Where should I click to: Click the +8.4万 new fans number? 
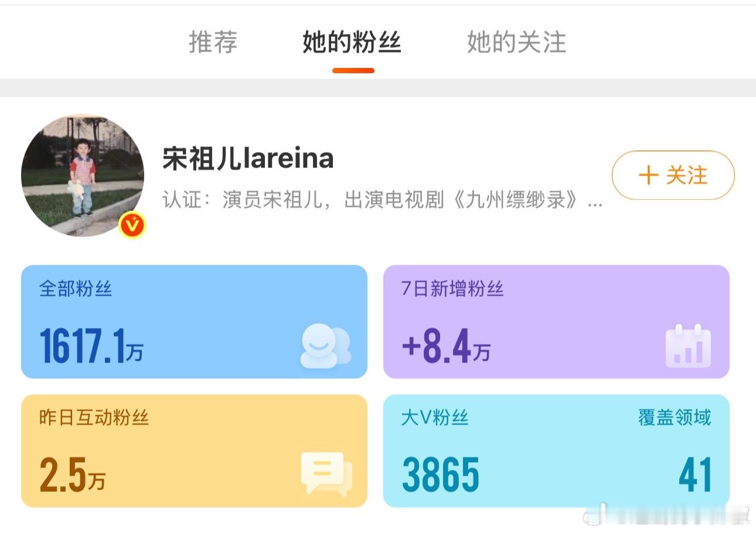click(446, 346)
